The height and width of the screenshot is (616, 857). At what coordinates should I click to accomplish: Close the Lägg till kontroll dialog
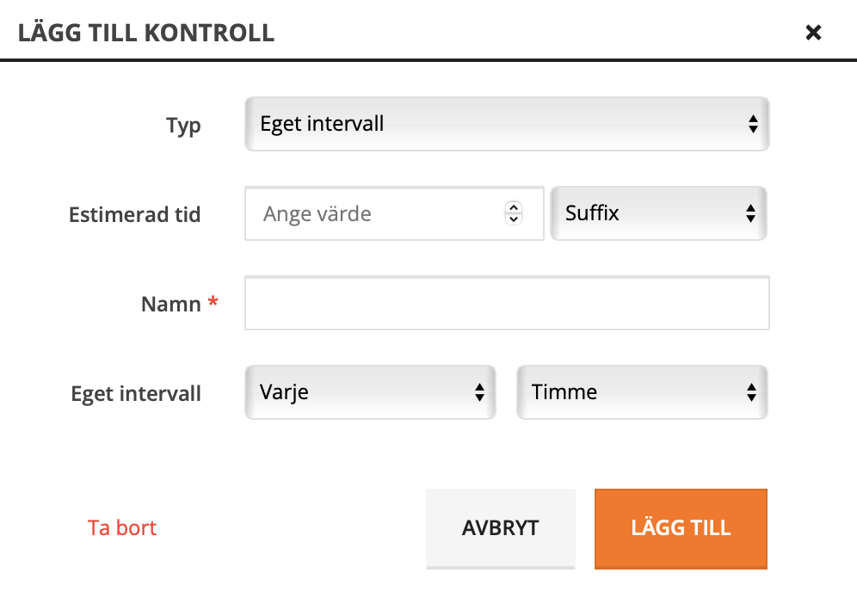[813, 33]
